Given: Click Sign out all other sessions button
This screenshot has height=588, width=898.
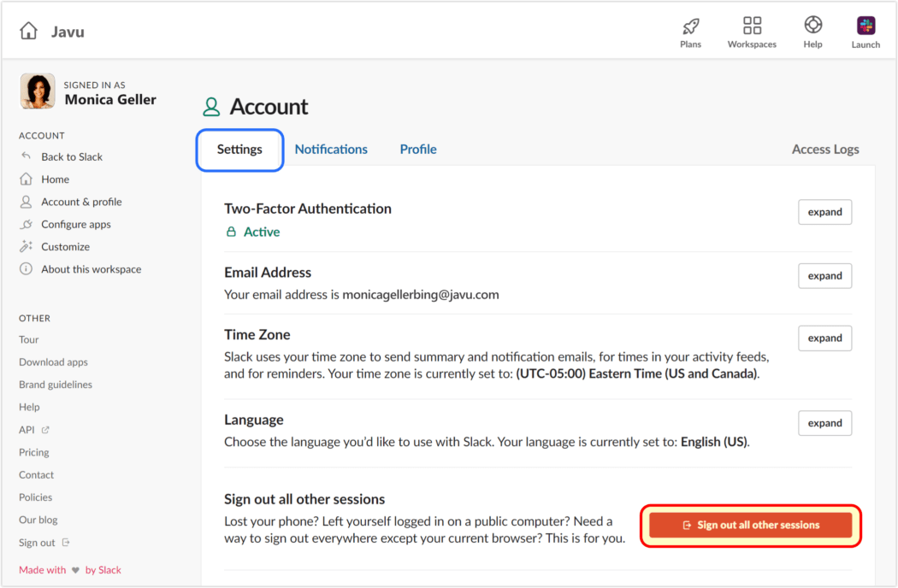Looking at the screenshot, I should click(750, 525).
